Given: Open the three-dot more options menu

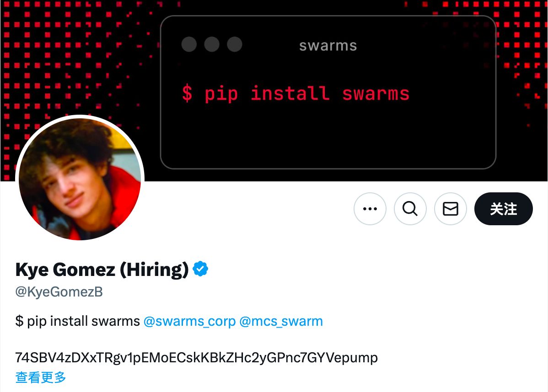Looking at the screenshot, I should 370,209.
